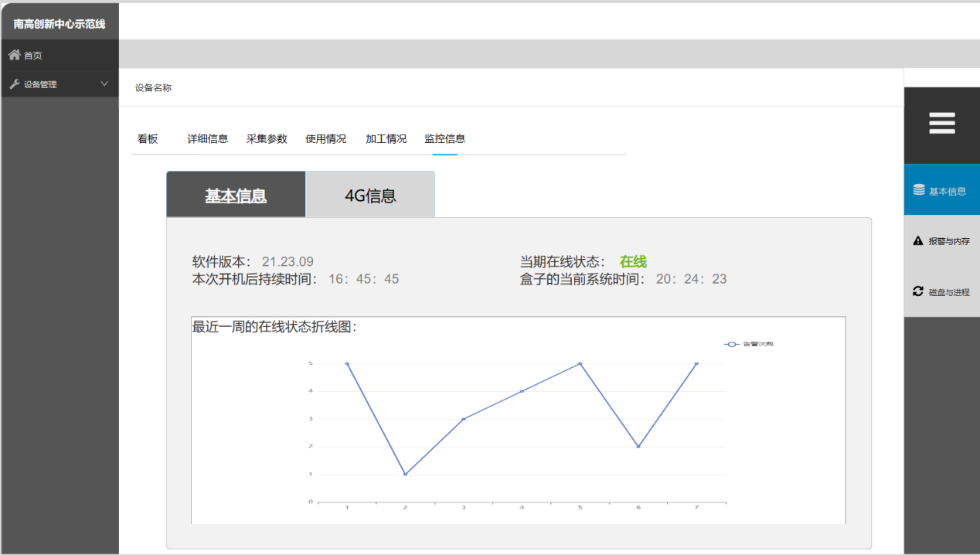Select the 监控信息 tab
The image size is (980, 555).
[x=444, y=139]
